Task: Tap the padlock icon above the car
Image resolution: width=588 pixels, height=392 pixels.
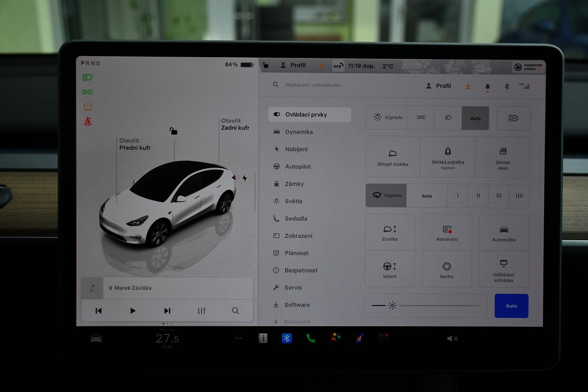Action: 173,131
